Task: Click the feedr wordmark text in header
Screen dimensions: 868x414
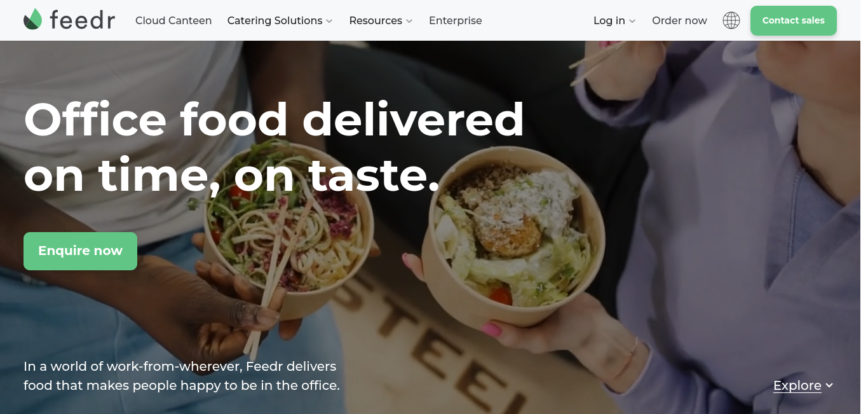Action: (83, 20)
